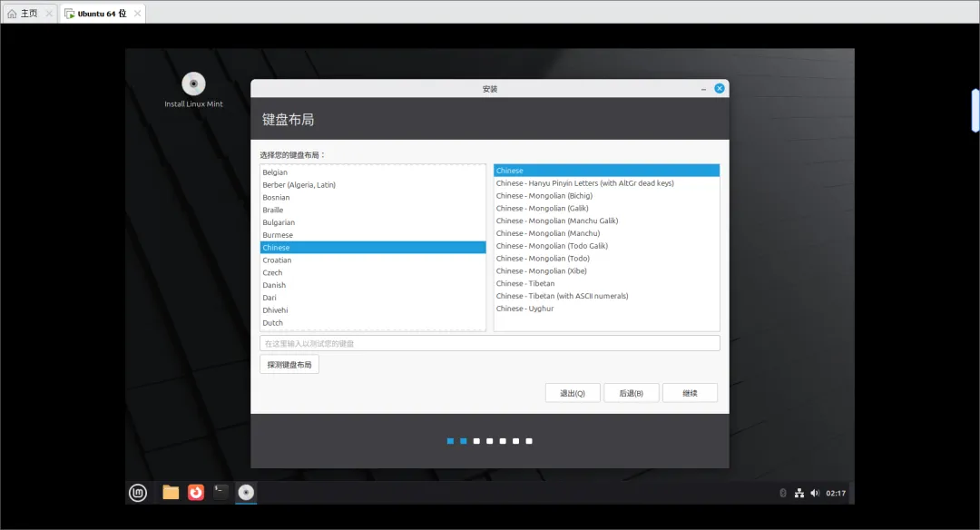
Task: Select Chinese - Mongolian (Manchu) variant
Action: point(606,233)
